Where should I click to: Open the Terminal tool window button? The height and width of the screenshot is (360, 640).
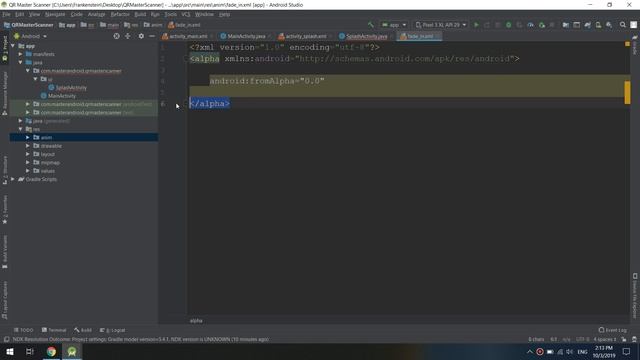[54, 330]
